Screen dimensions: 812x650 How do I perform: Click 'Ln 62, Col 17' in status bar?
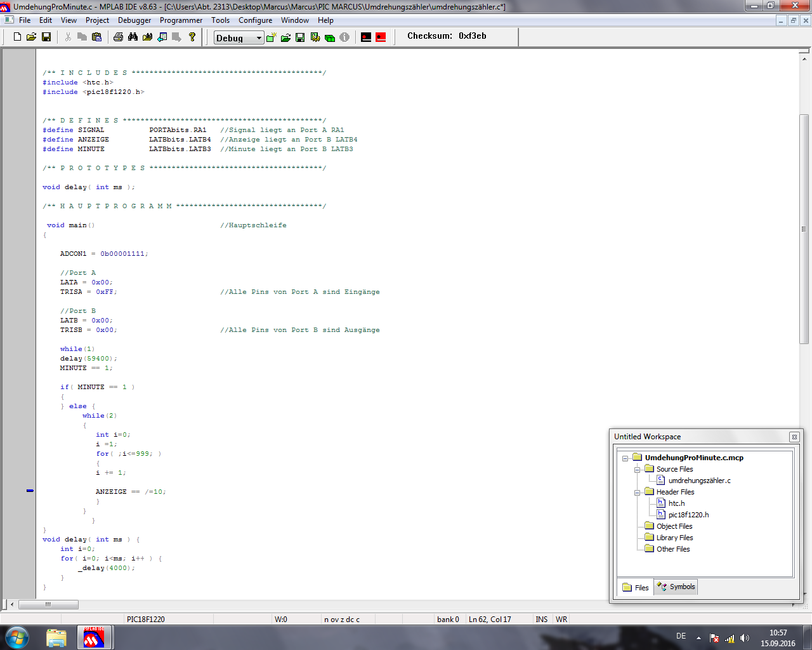(490, 620)
